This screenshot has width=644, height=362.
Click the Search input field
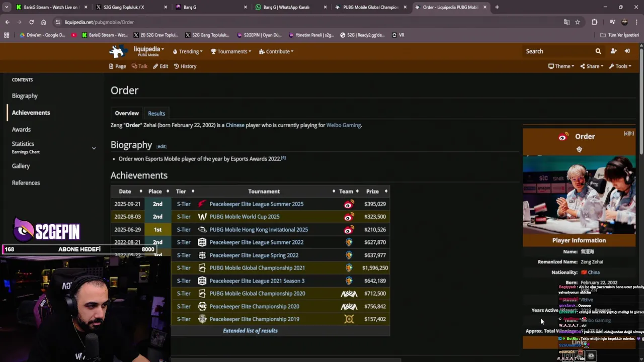557,51
